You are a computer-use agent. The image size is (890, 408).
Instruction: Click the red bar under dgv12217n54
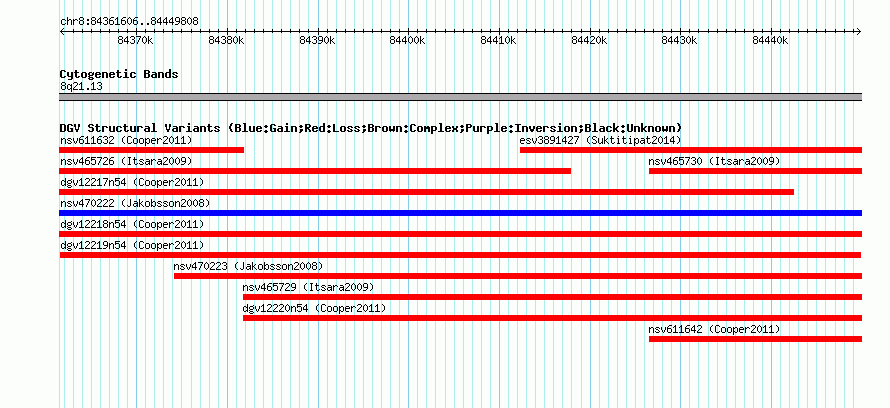427,192
